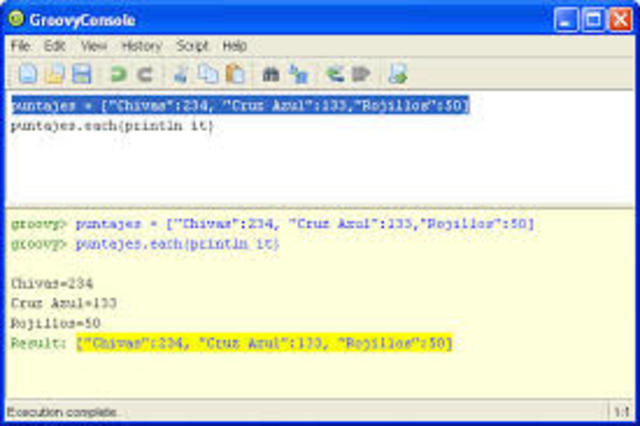This screenshot has height=426, width=640.
Task: Click the yellow highlighted Result map value
Action: click(264, 343)
